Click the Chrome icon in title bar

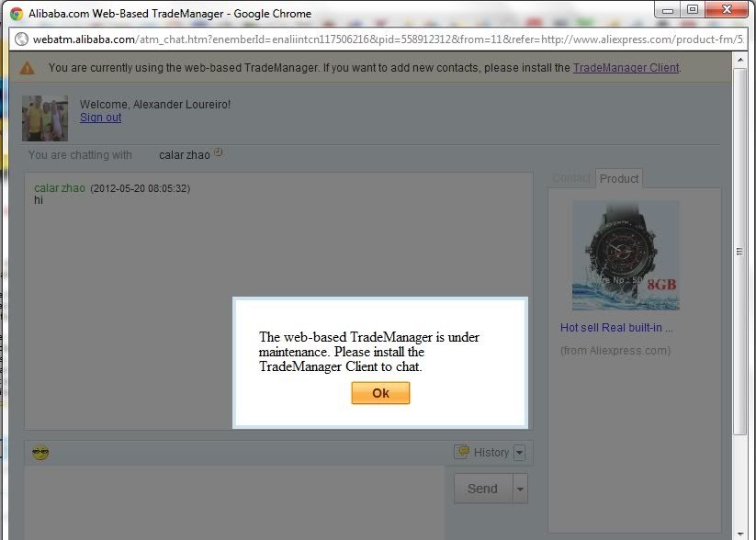(x=17, y=14)
